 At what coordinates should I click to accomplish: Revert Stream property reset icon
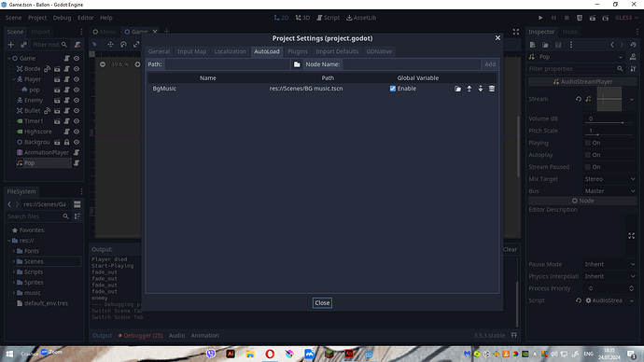(579, 99)
